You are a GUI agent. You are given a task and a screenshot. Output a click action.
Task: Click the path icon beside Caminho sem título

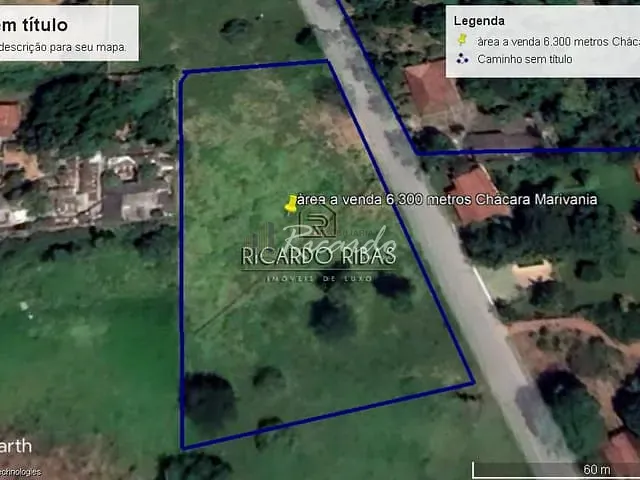(462, 59)
